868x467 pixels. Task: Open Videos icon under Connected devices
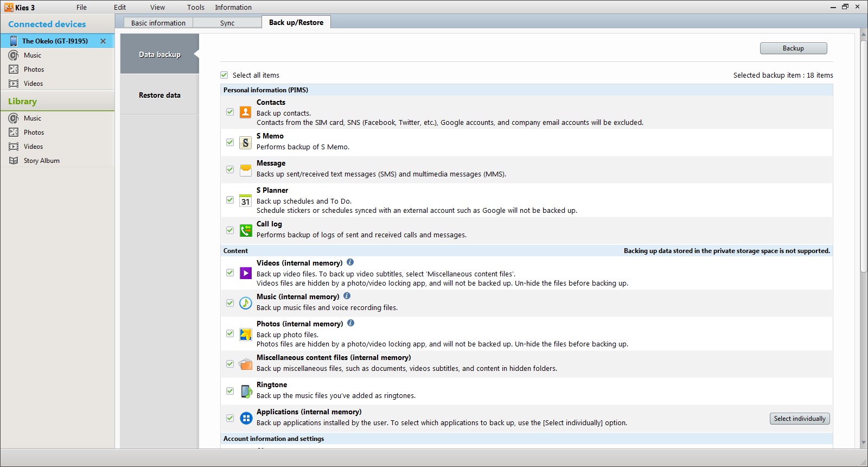click(14, 84)
